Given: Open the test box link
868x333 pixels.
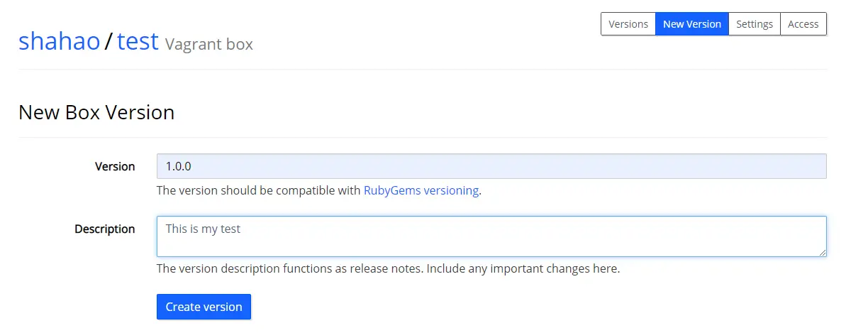Looking at the screenshot, I should (x=138, y=41).
